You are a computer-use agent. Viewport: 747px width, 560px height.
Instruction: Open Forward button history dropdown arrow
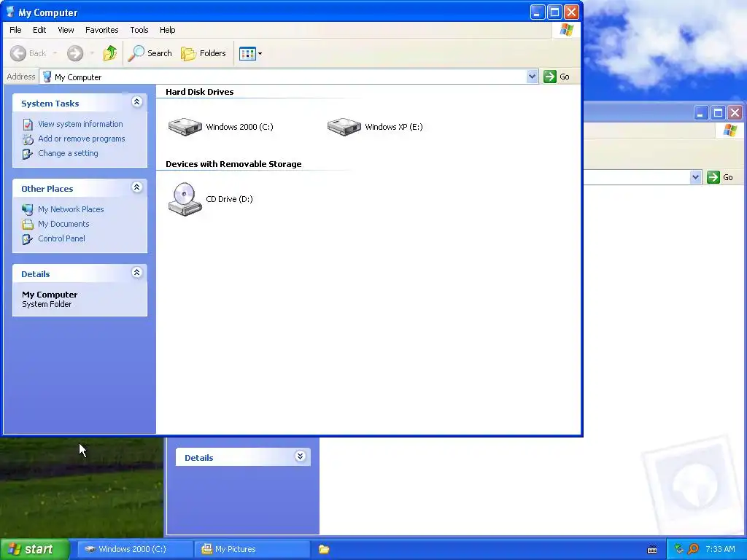pos(92,53)
